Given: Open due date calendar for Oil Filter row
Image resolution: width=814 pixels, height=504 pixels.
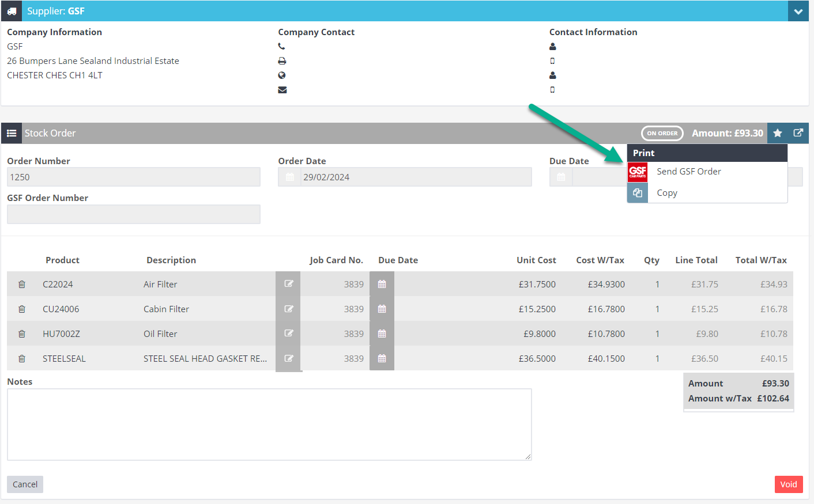Looking at the screenshot, I should point(382,334).
